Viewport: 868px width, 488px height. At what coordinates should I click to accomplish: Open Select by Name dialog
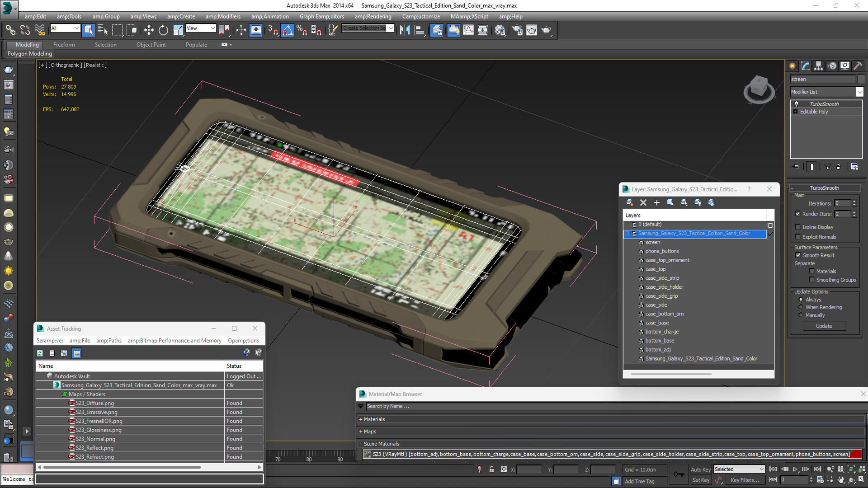pos(103,30)
